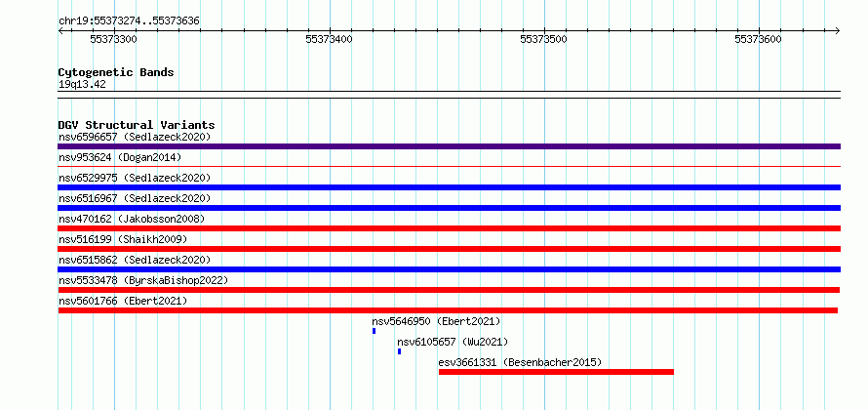Click the red esv3661331 variant bar
868x410 pixels.
coord(556,372)
